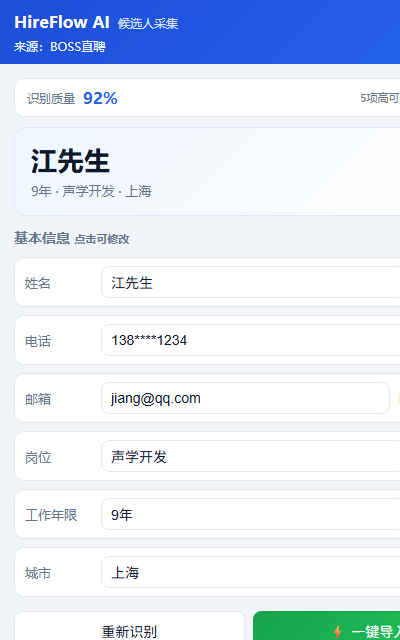This screenshot has width=400, height=640.
Task: Click the 识别质量 label
Action: 51,99
